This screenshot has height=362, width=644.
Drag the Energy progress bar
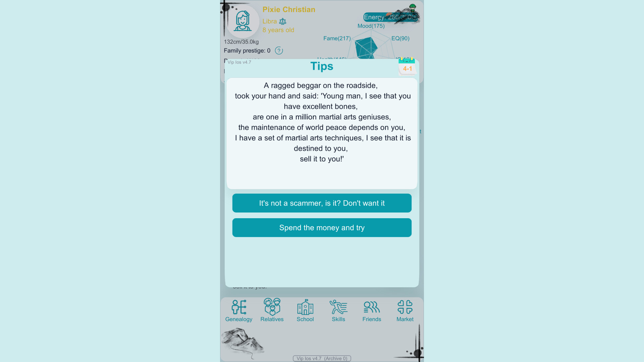point(389,17)
